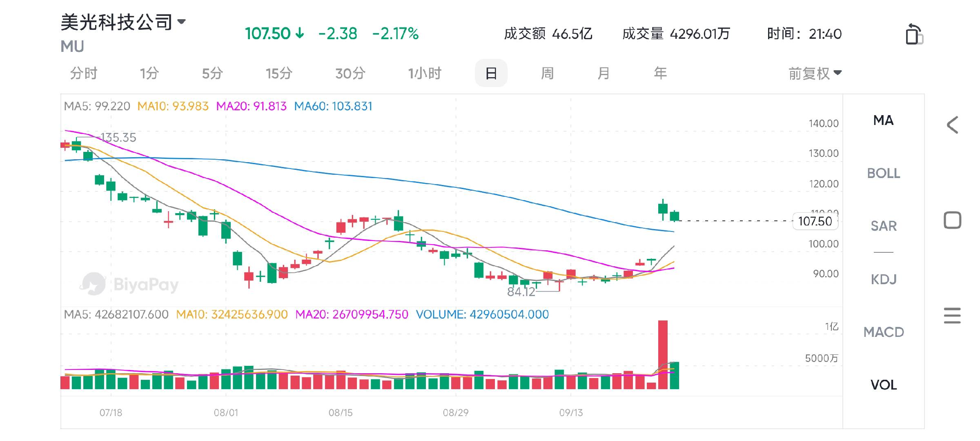
Task: Click the 08/15 date axis label
Action: coord(341,413)
